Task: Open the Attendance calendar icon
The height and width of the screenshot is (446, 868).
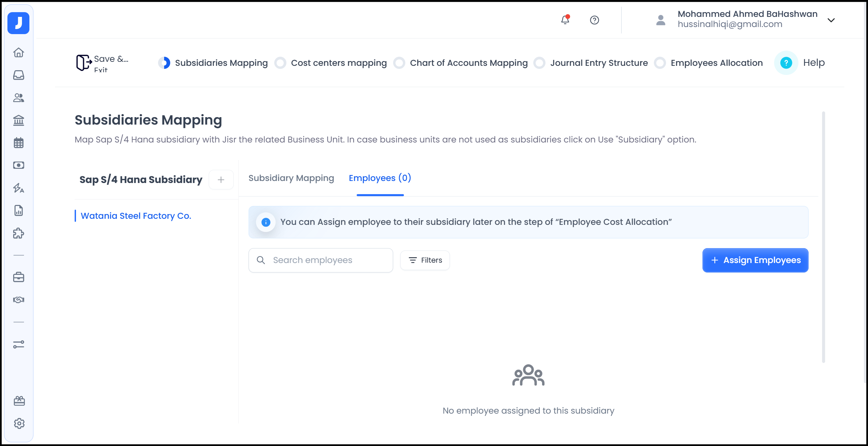Action: coord(19,143)
